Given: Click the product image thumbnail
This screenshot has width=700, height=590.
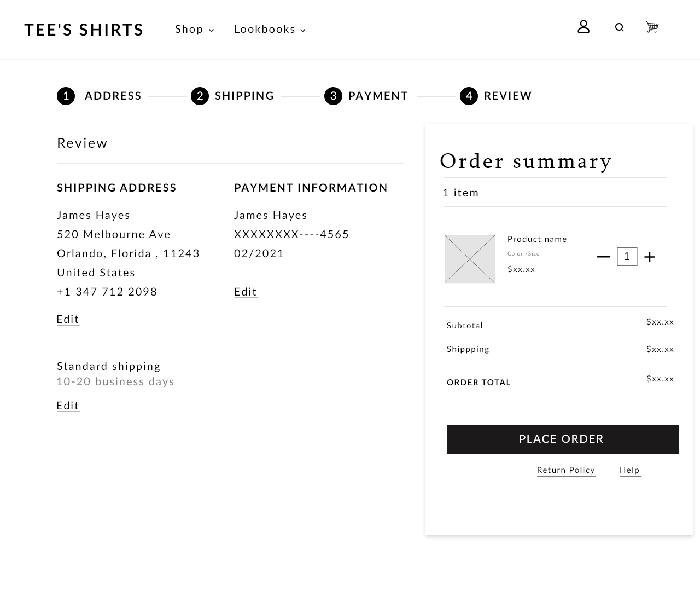Looking at the screenshot, I should pyautogui.click(x=470, y=259).
